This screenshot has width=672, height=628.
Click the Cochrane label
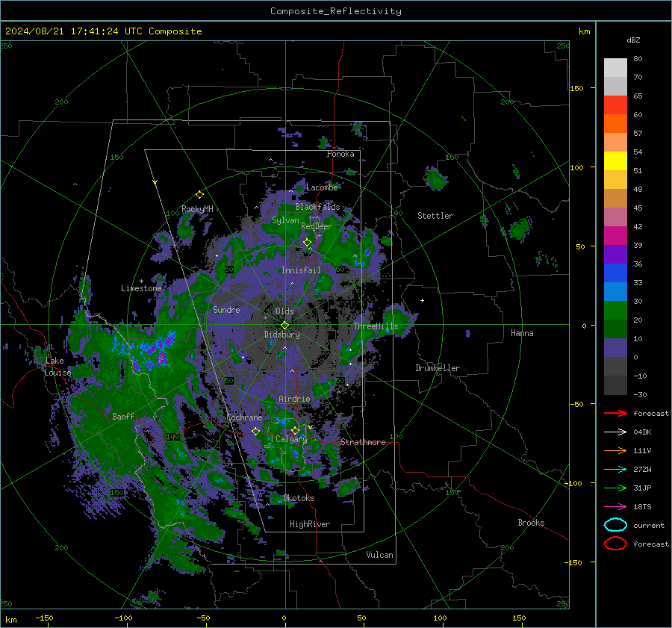point(244,417)
